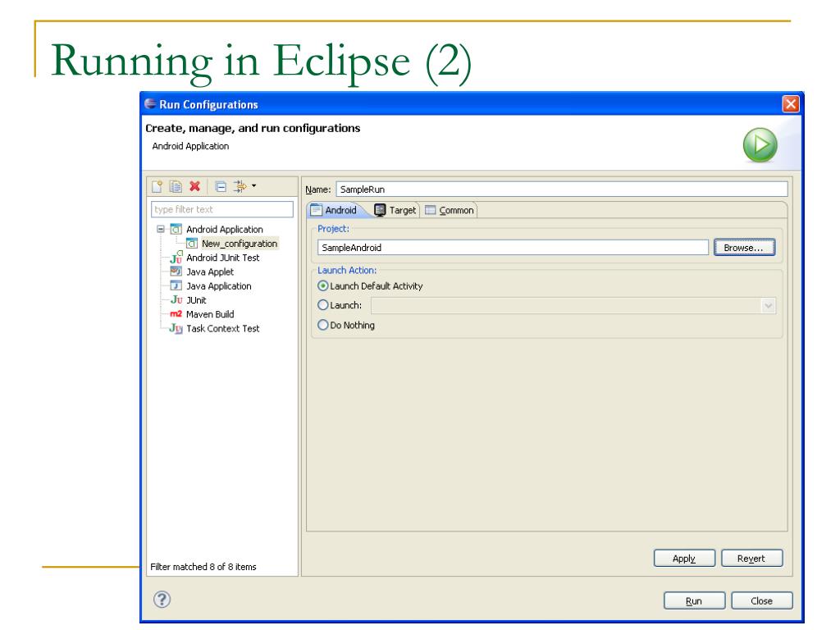Switch to the Common tab
Viewport: 840px width, 630px height.
[450, 210]
